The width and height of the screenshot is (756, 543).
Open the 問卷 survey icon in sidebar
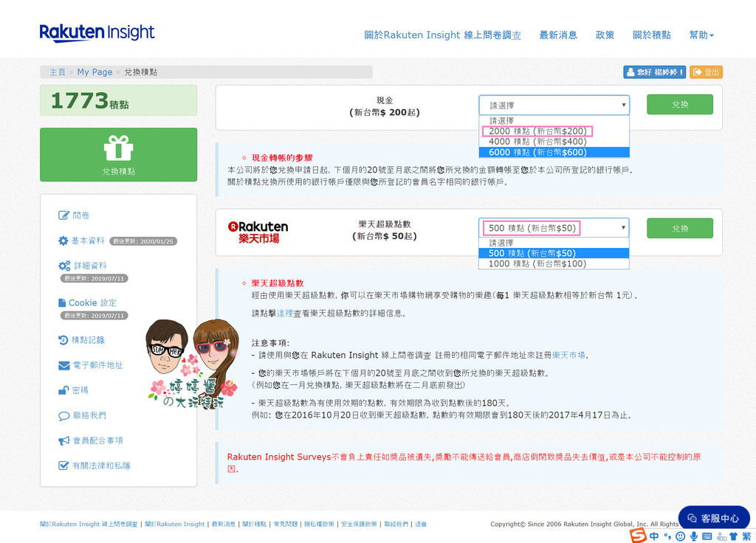click(63, 215)
